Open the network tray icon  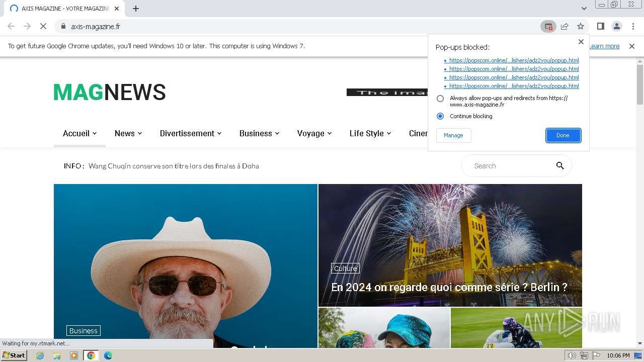click(x=584, y=355)
